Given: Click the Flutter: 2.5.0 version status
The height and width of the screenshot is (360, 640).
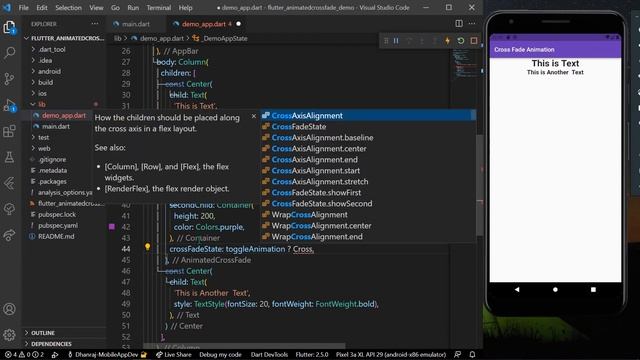Looking at the screenshot, I should tap(312, 355).
